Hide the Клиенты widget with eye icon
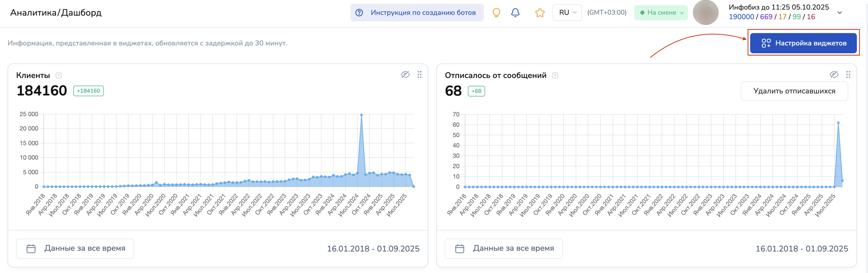 pos(405,74)
